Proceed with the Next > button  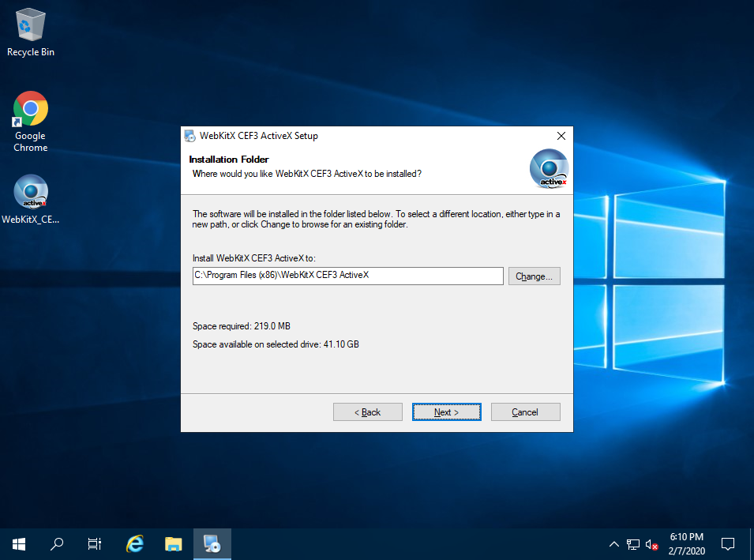(447, 412)
